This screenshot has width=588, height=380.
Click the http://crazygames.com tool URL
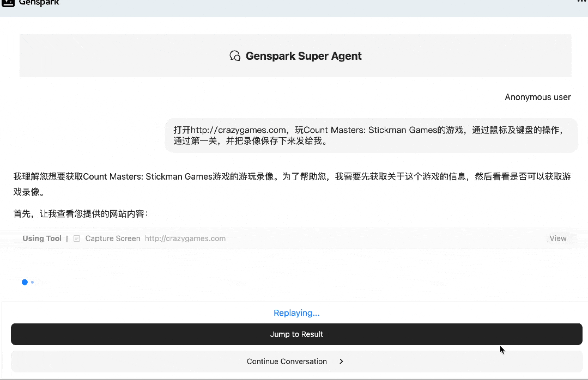[x=185, y=238]
